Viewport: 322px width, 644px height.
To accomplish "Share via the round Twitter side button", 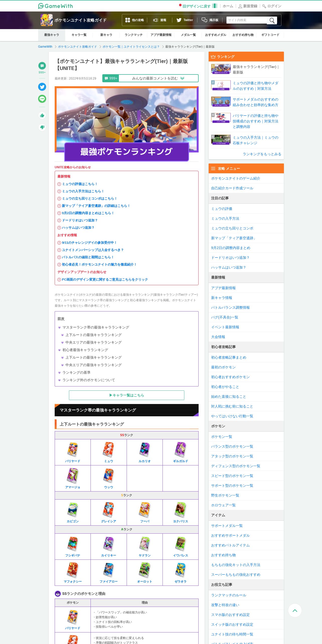I will click(x=42, y=87).
